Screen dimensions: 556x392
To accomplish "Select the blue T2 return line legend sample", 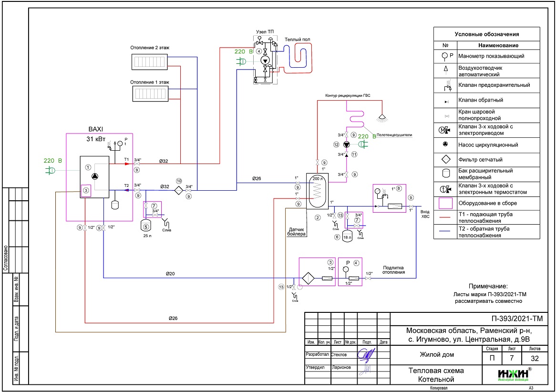I will (445, 232).
